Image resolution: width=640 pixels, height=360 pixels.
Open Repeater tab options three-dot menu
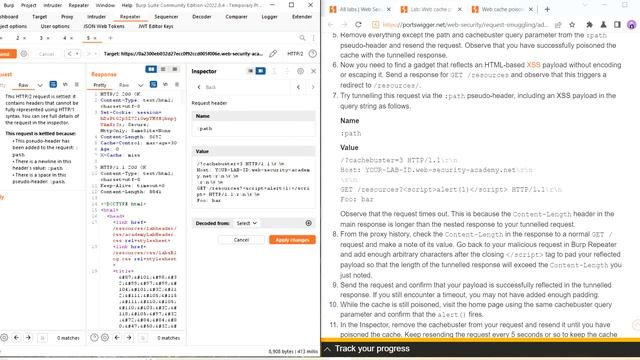click(313, 38)
